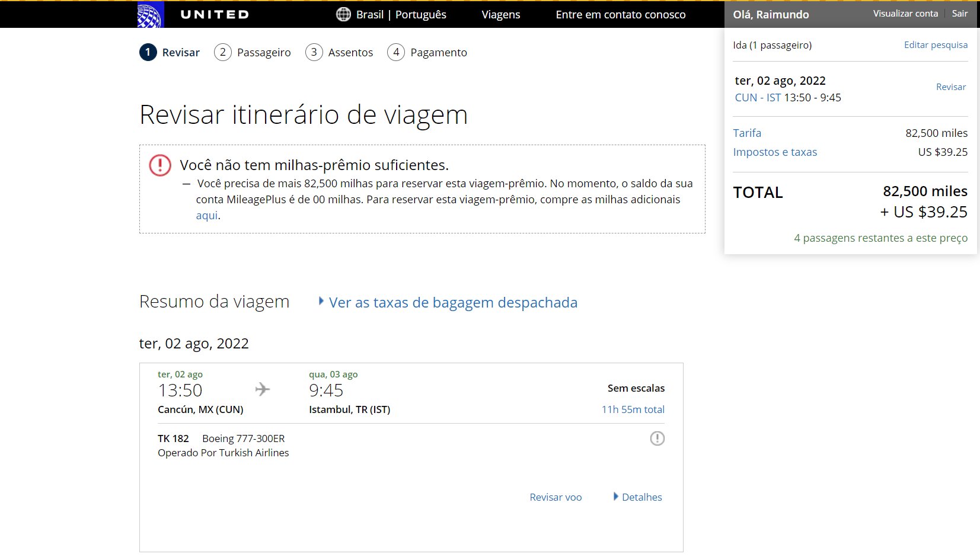The height and width of the screenshot is (557, 980).
Task: Click Editar pesquisa link
Action: pos(936,45)
